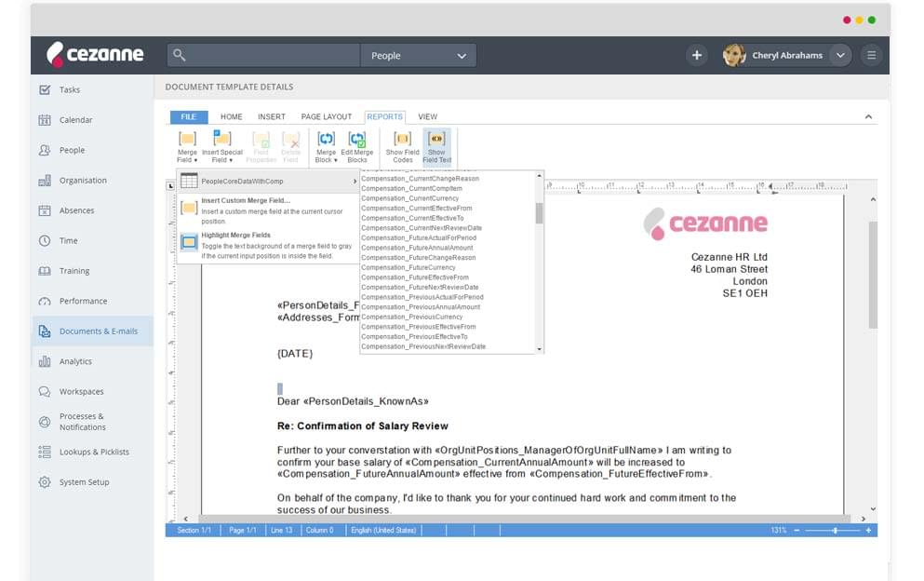Collapse the ribbon with the chevron
The width and height of the screenshot is (924, 581).
point(868,116)
